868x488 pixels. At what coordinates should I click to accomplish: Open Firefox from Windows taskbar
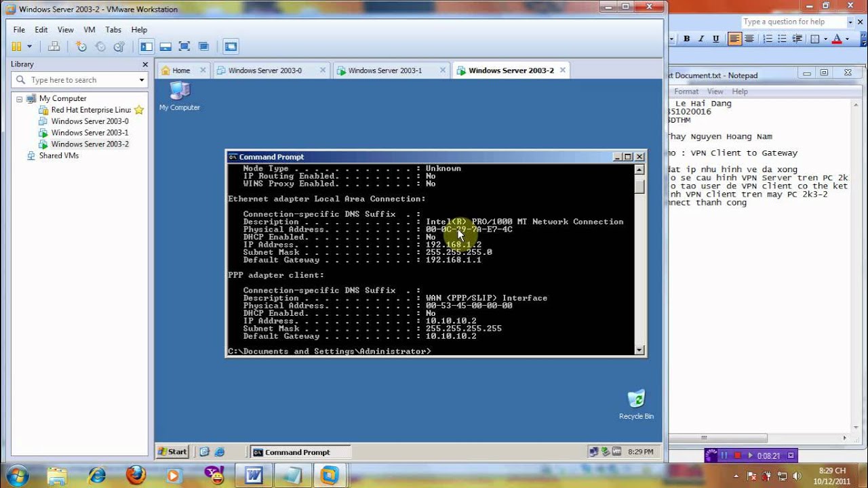136,475
